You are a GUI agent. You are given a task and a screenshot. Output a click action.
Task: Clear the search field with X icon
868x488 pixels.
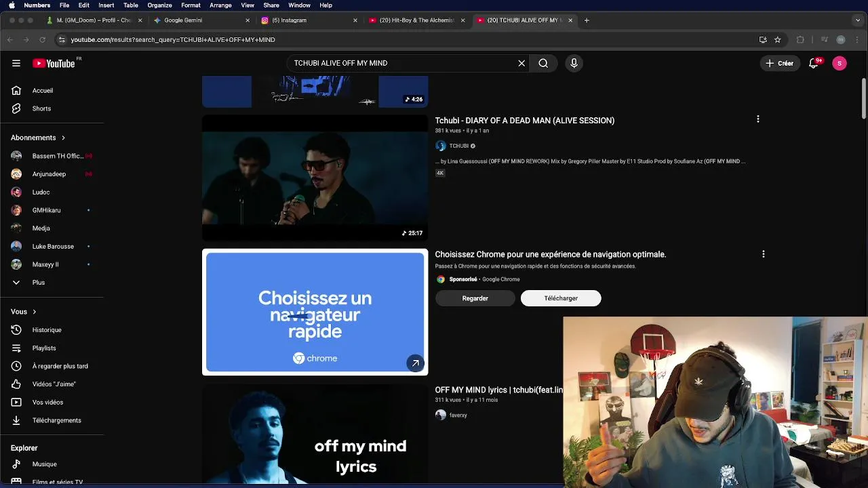click(x=521, y=63)
